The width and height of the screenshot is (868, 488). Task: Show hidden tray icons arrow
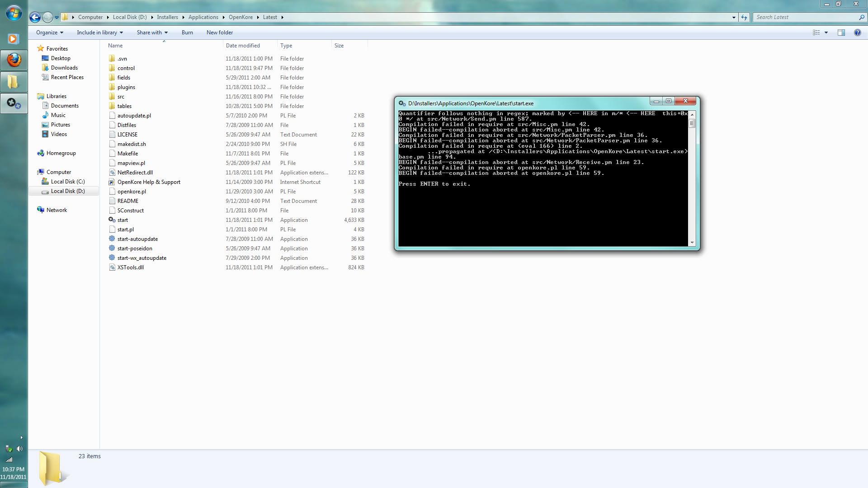[21, 437]
